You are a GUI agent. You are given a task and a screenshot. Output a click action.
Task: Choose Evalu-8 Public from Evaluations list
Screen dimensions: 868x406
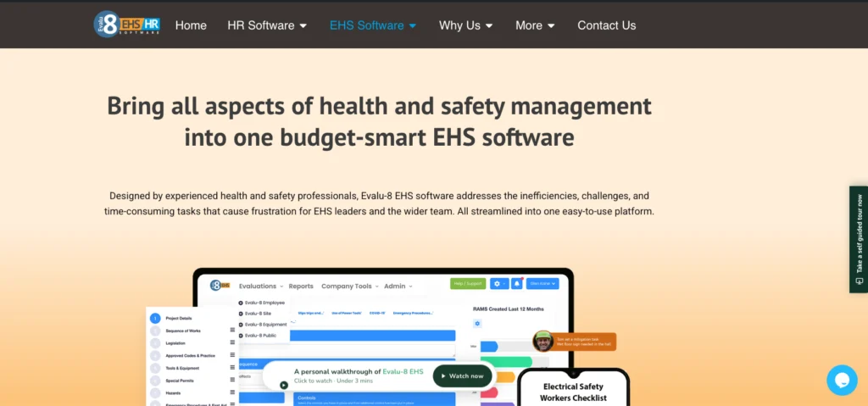[x=258, y=336]
